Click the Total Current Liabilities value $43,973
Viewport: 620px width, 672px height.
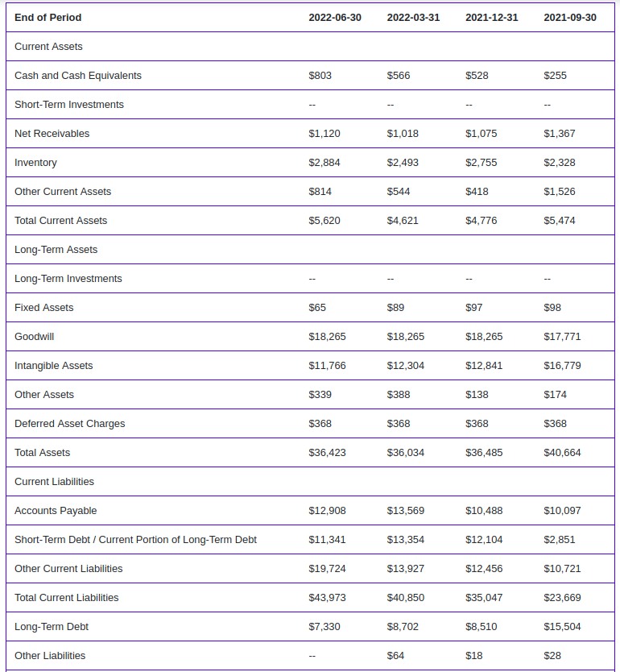[327, 598]
